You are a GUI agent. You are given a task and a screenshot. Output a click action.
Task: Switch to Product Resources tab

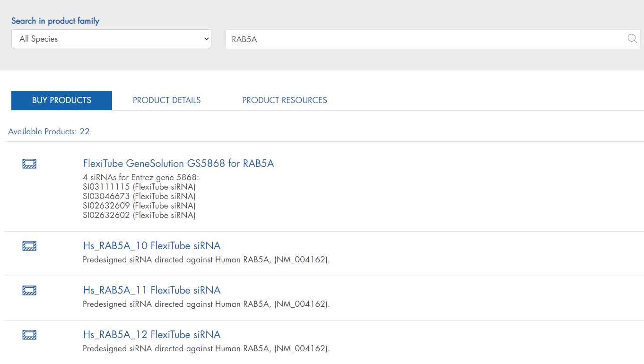tap(285, 100)
